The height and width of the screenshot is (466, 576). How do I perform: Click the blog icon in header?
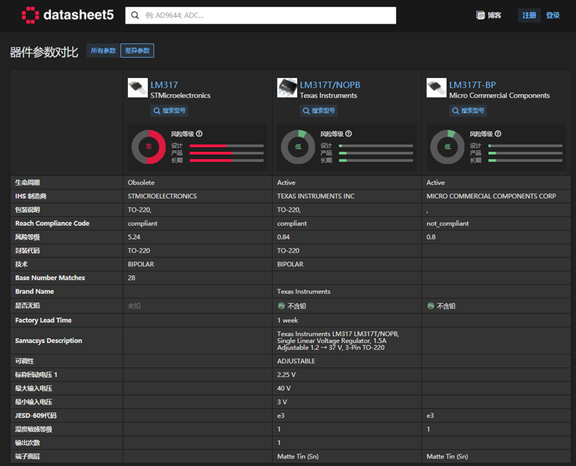pyautogui.click(x=480, y=15)
